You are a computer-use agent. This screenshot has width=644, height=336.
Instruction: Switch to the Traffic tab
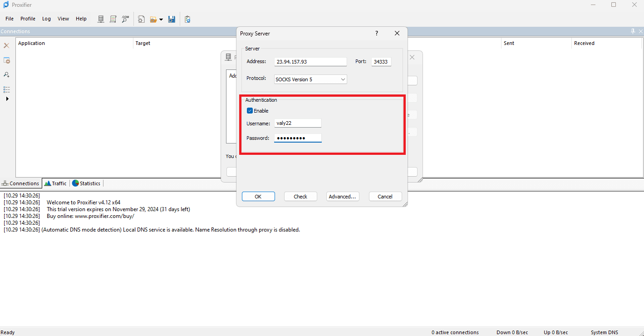(x=55, y=183)
